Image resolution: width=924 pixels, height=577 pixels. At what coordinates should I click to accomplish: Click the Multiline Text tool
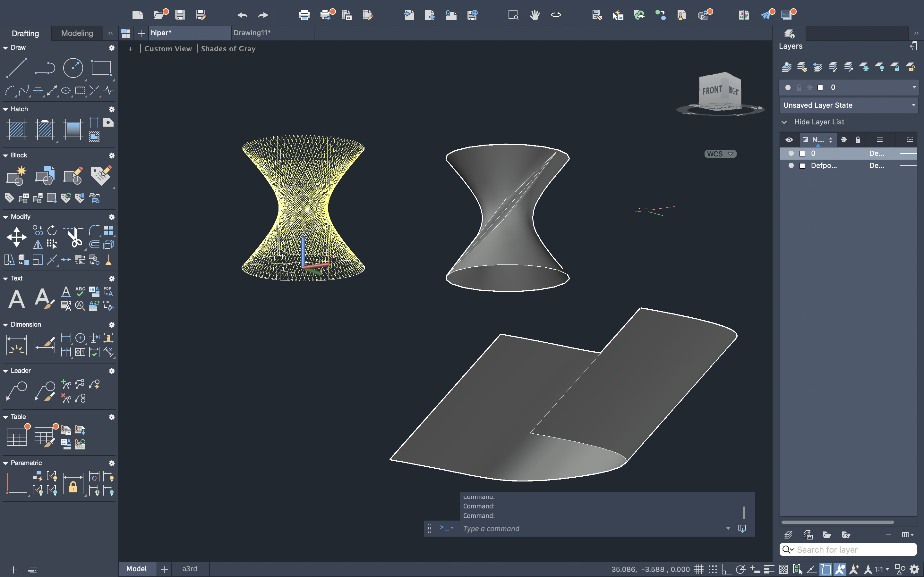pos(16,299)
